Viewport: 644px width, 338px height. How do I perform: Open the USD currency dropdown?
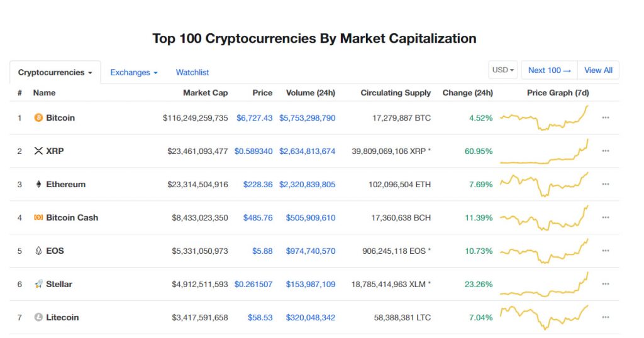[502, 70]
